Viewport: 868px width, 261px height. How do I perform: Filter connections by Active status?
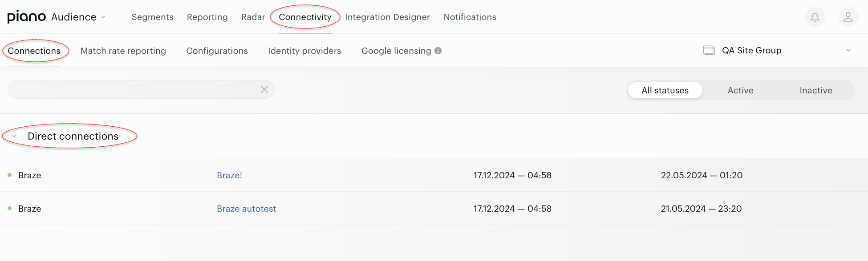pyautogui.click(x=740, y=90)
